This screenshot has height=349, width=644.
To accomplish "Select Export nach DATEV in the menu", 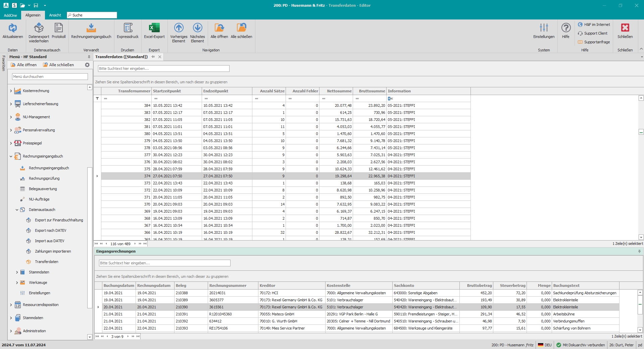I will (50, 231).
